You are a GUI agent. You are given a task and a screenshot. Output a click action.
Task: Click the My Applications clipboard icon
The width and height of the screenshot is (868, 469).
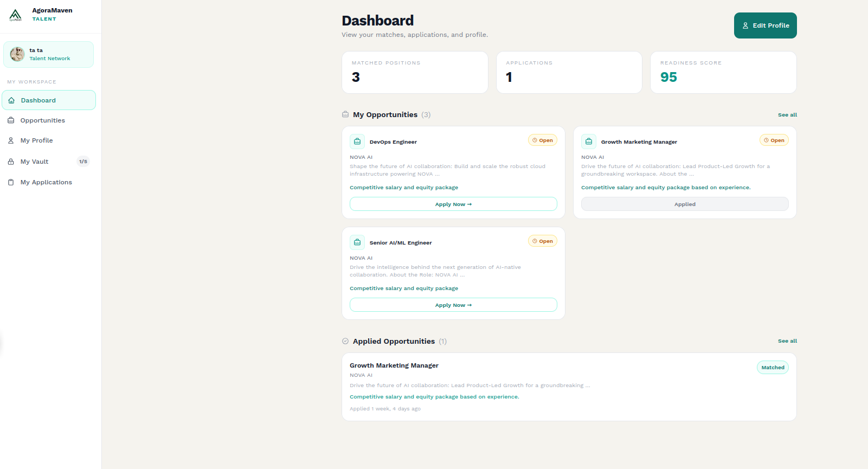[11, 182]
